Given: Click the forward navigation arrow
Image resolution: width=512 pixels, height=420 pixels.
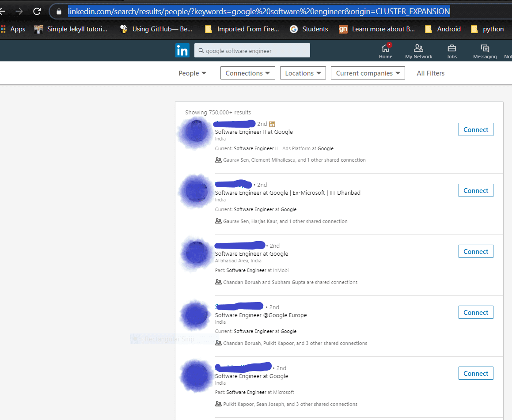Looking at the screenshot, I should (x=19, y=11).
